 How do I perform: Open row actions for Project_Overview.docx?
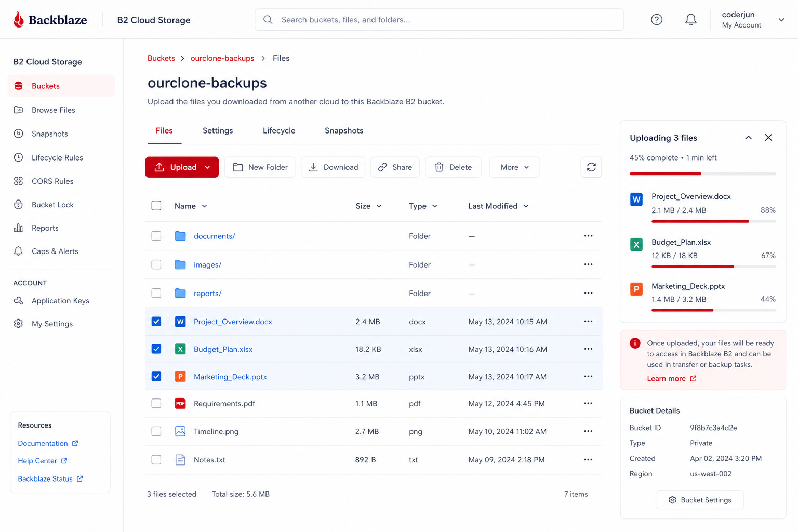pyautogui.click(x=588, y=322)
